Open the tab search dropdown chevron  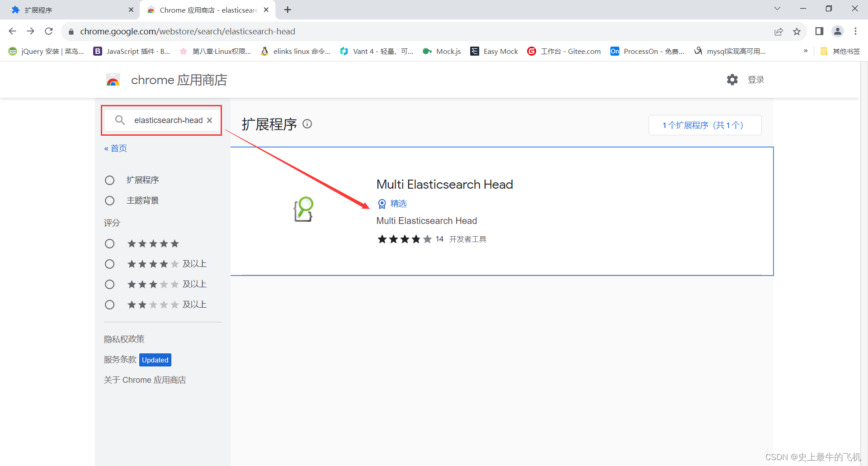(x=777, y=9)
